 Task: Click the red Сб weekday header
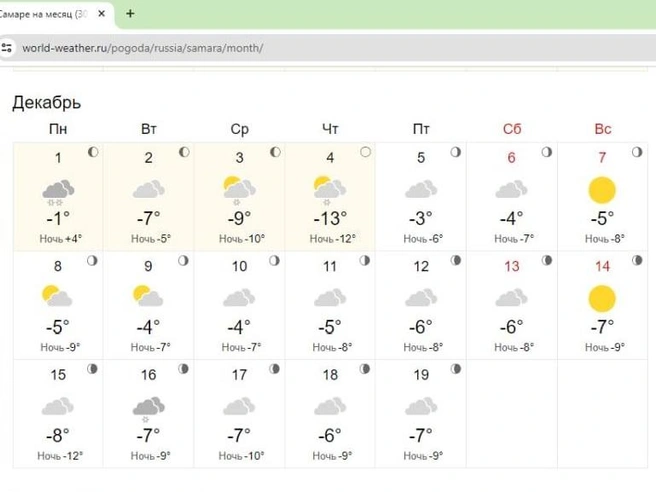point(512,129)
